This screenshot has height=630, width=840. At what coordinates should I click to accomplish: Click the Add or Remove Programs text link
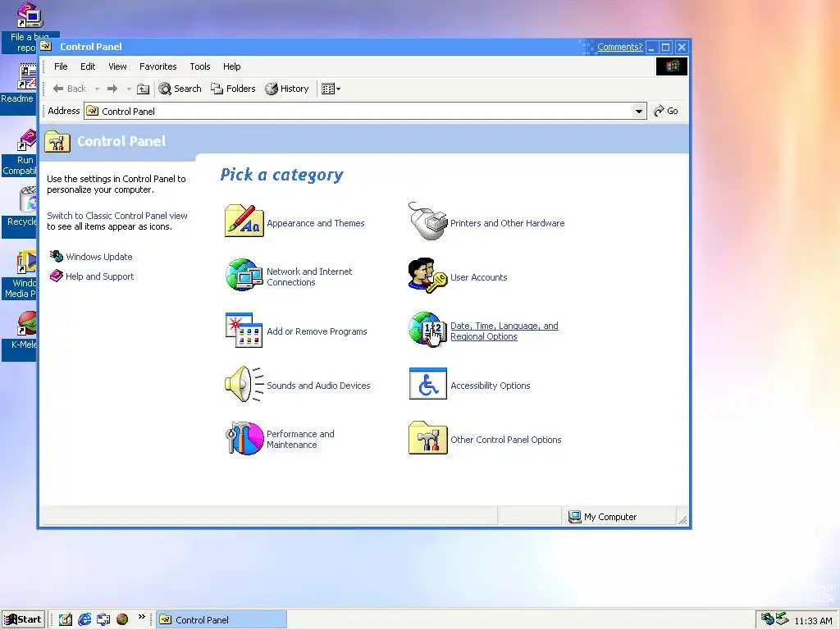[x=317, y=331]
